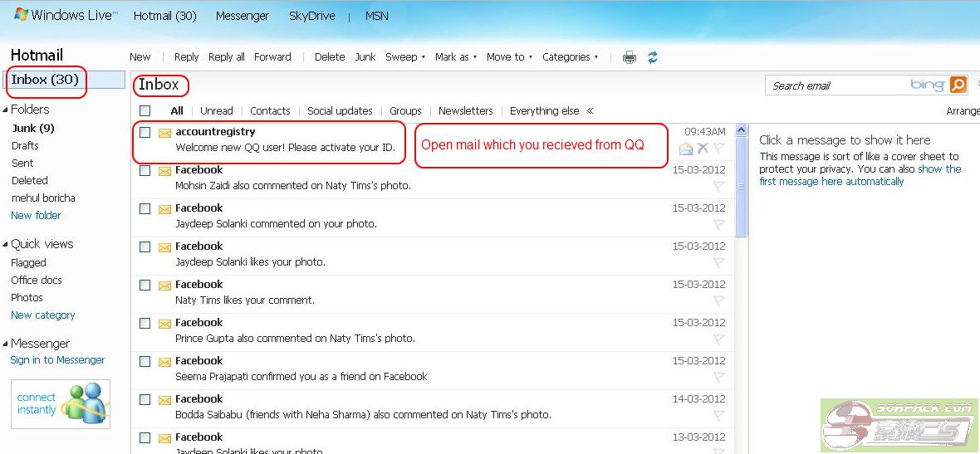Screen dimensions: 980x454
Task: Mark the accountregistry message as read via envelope icon
Action: (x=685, y=149)
